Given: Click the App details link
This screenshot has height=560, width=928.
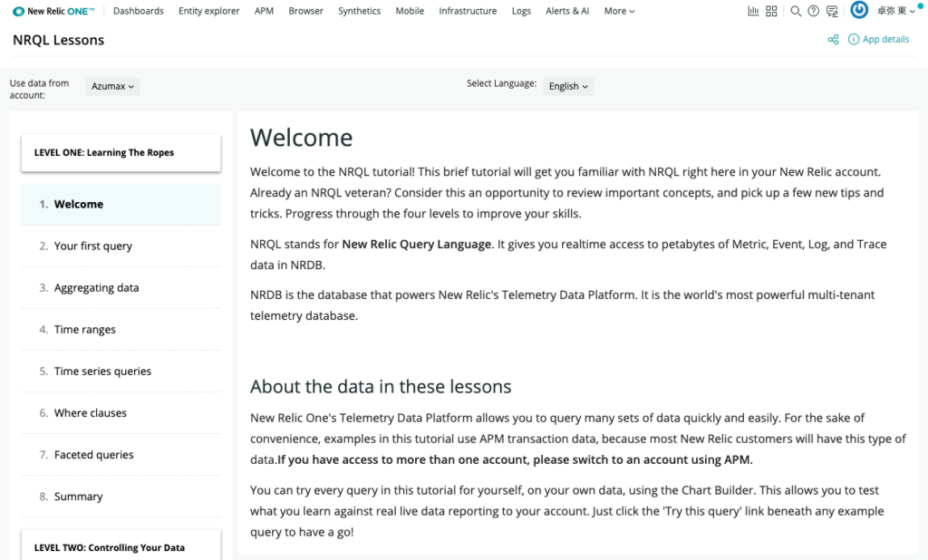Looking at the screenshot, I should pos(879,40).
